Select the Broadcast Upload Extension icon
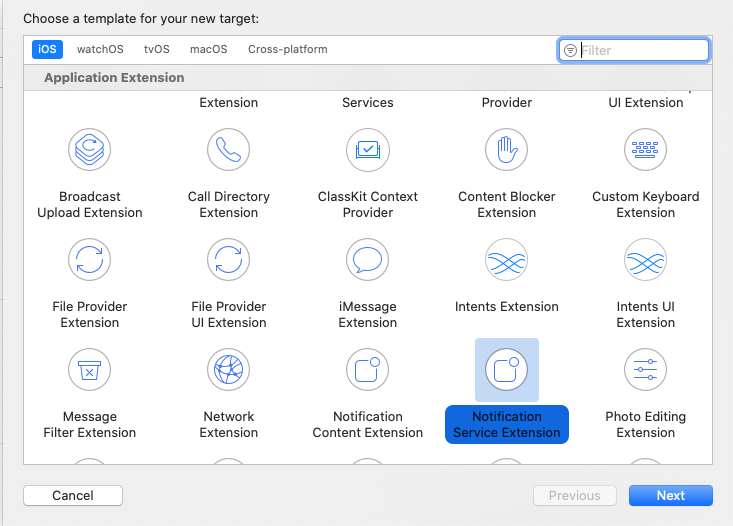 pos(89,150)
